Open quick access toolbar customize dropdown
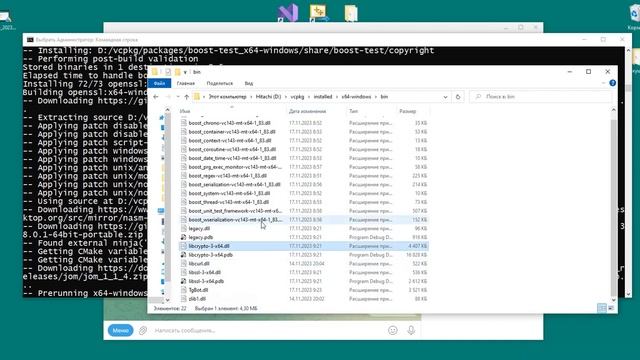Image resolution: width=640 pixels, height=360 pixels. (185, 72)
